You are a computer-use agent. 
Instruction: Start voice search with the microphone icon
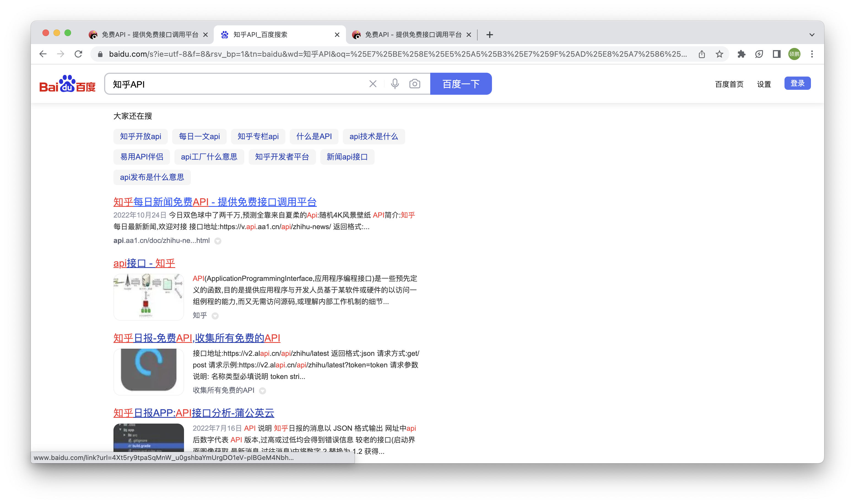click(395, 84)
